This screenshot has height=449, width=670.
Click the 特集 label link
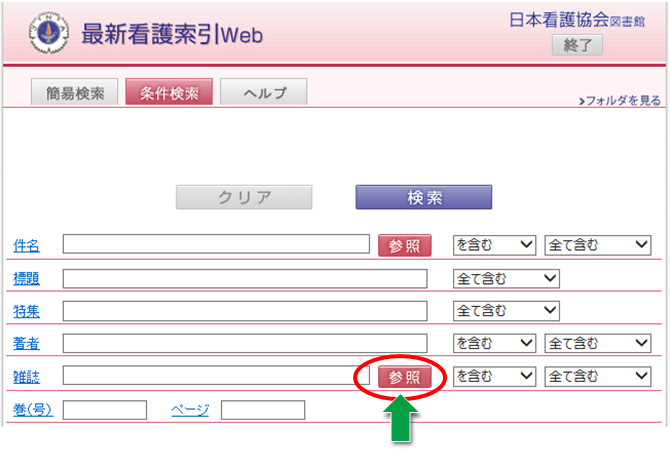pyautogui.click(x=26, y=311)
